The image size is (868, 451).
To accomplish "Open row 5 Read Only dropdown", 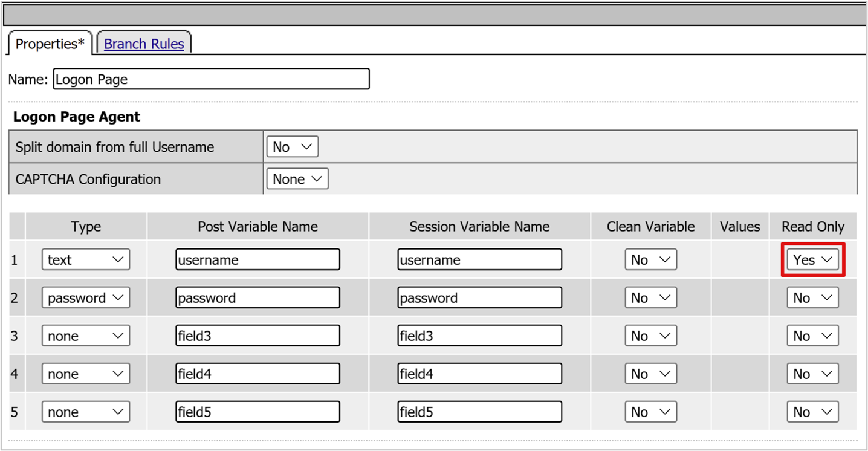I will click(812, 412).
